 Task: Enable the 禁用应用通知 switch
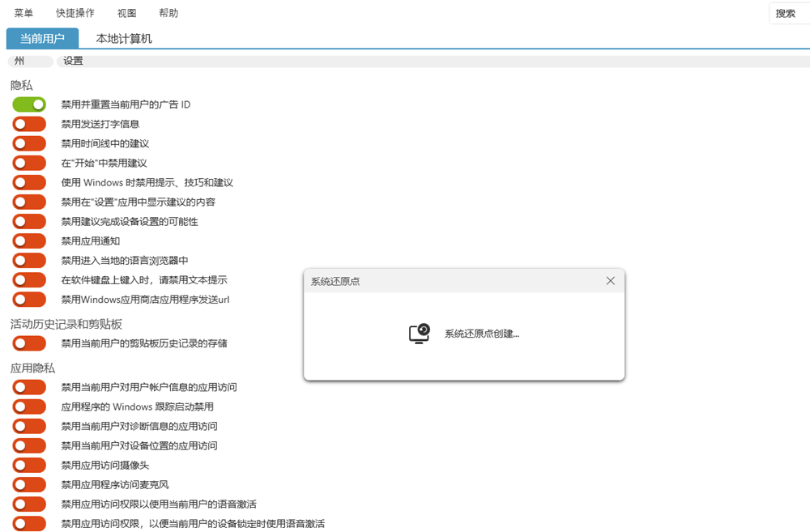point(29,240)
